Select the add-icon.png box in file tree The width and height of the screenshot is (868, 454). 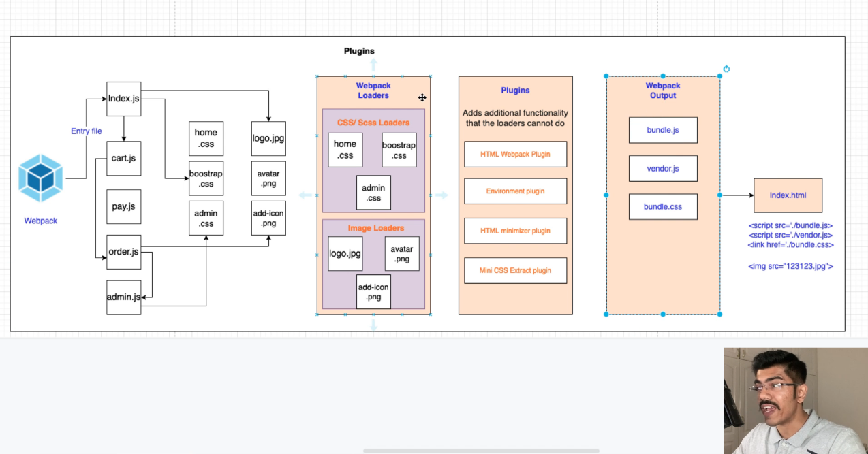coord(268,218)
